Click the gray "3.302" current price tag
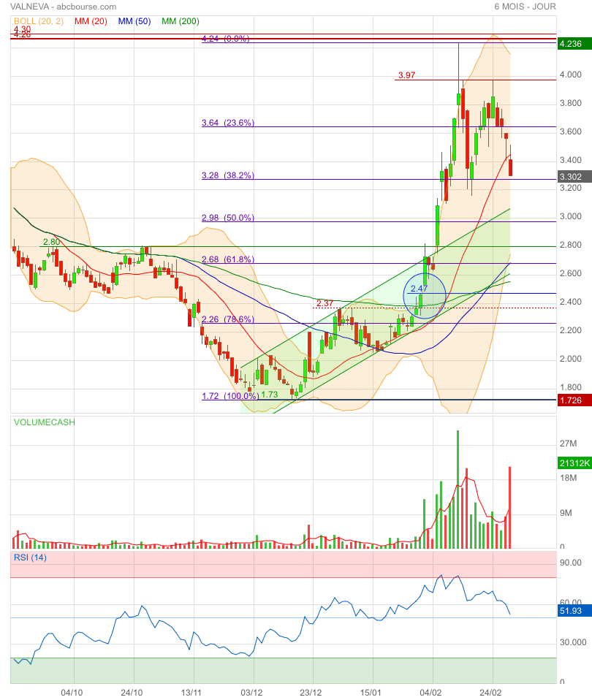Viewport: 592px width, 700px height. pos(574,176)
